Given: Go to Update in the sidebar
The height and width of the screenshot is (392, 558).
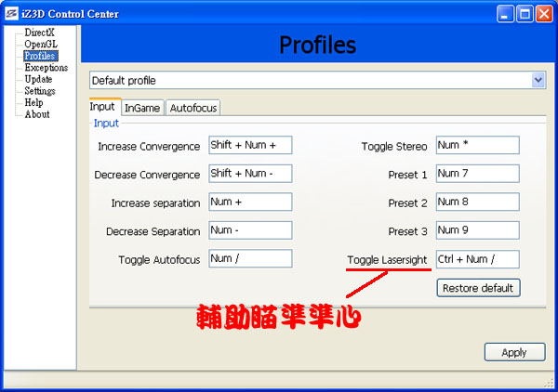Looking at the screenshot, I should 38,79.
